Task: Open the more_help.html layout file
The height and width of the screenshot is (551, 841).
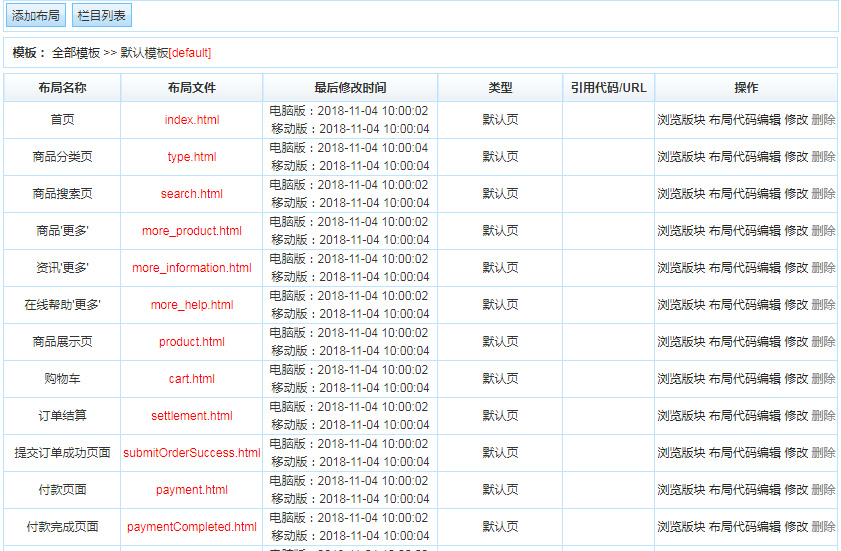Action: coord(192,305)
